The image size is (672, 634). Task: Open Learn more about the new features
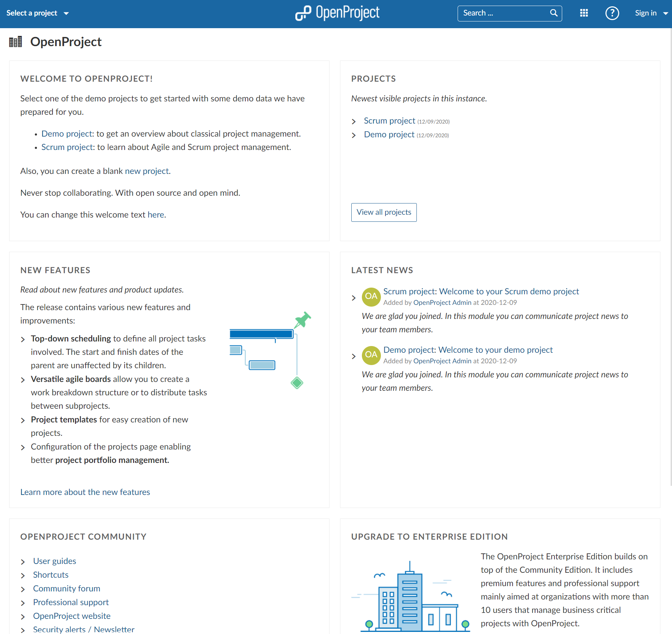(x=85, y=492)
